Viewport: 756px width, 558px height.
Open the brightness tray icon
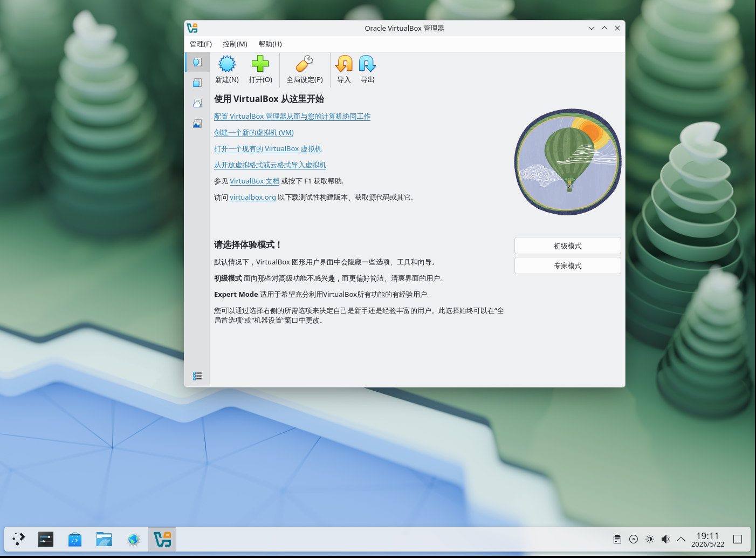[x=650, y=539]
